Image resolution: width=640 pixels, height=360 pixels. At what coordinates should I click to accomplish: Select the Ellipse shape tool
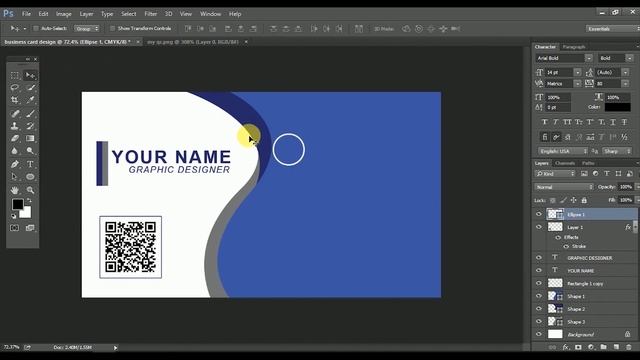[30, 177]
